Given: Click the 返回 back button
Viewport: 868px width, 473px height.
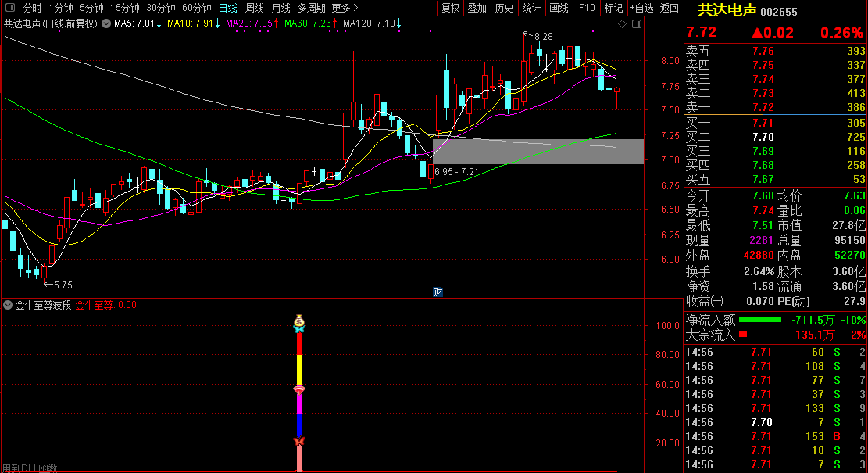Looking at the screenshot, I should [x=670, y=8].
